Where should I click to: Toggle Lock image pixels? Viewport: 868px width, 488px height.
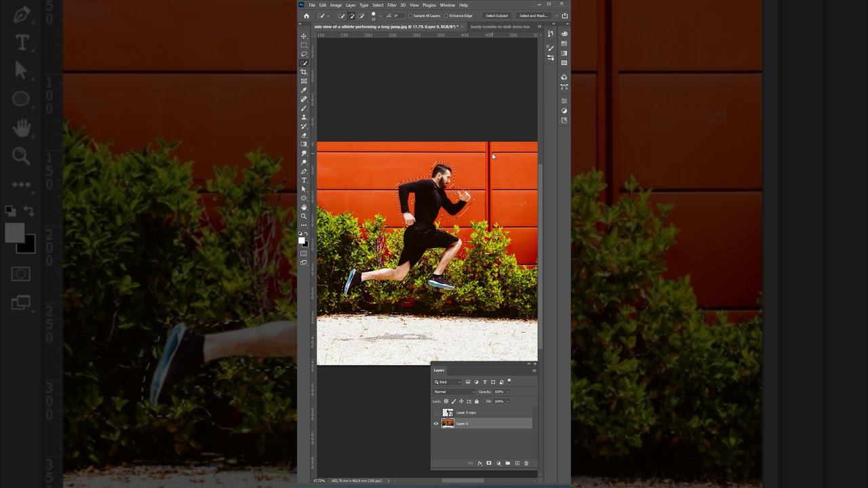[454, 401]
